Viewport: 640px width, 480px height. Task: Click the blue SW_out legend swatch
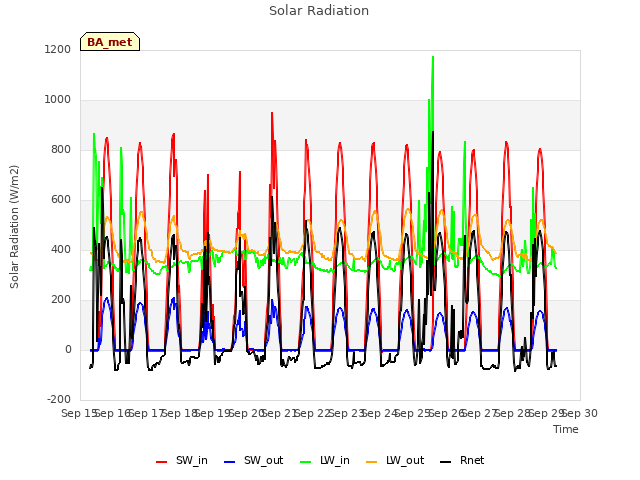pos(230,462)
